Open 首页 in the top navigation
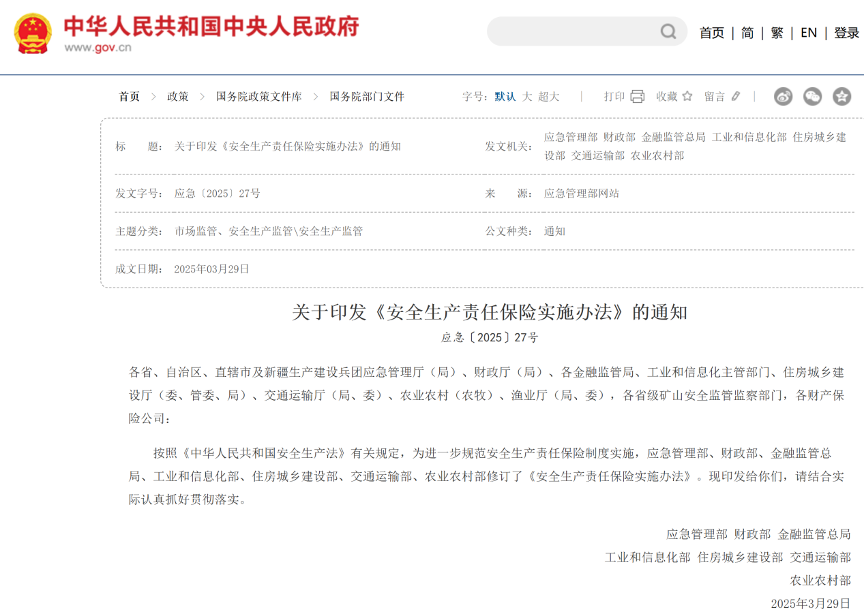The image size is (864, 616). [x=711, y=33]
